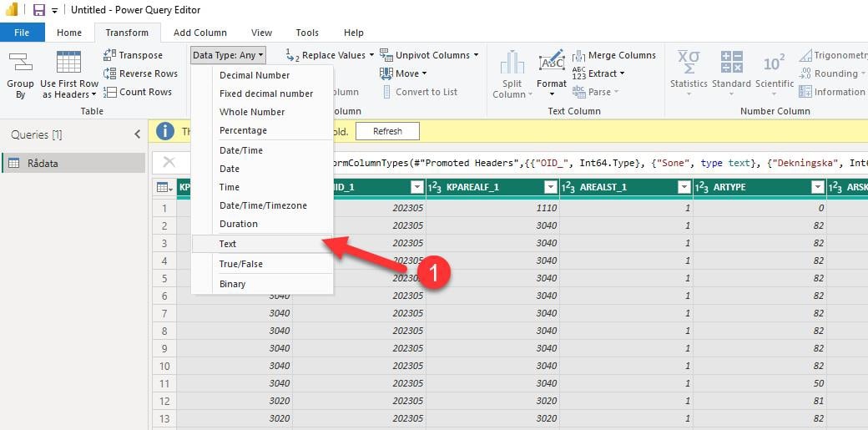868x430 pixels.
Task: Select the Rådata query in list
Action: pyautogui.click(x=43, y=163)
